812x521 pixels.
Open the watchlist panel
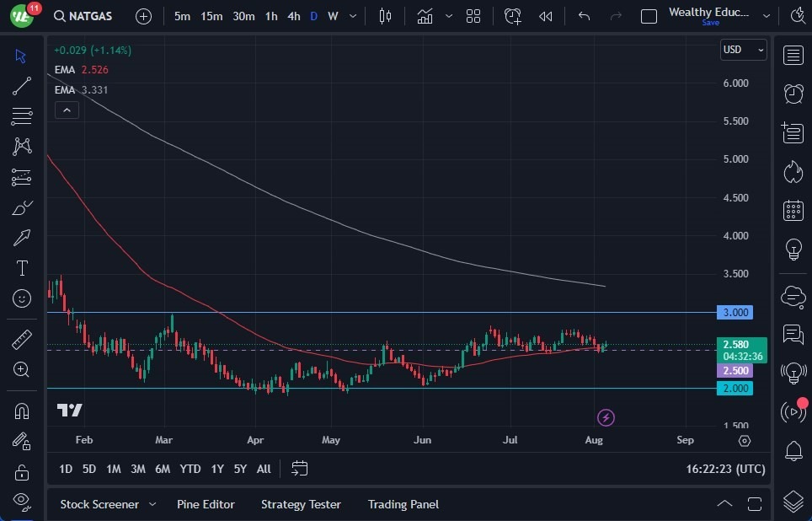793,55
